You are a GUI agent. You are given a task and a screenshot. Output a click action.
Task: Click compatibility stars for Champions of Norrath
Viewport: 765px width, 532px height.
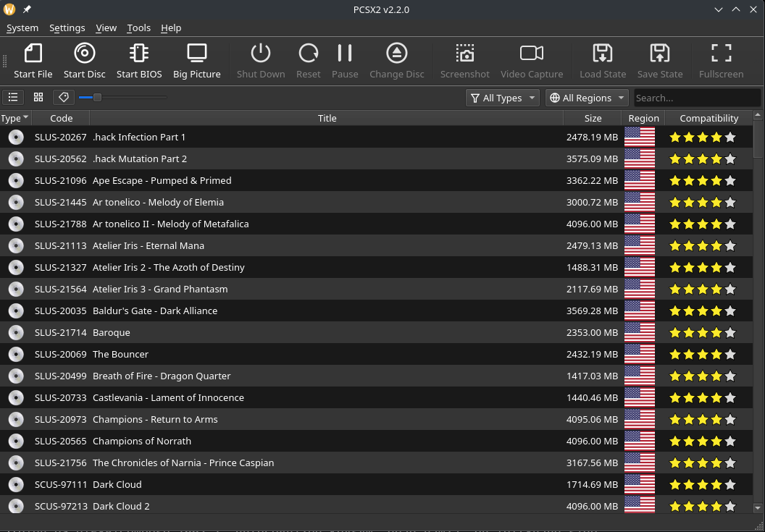click(x=703, y=442)
